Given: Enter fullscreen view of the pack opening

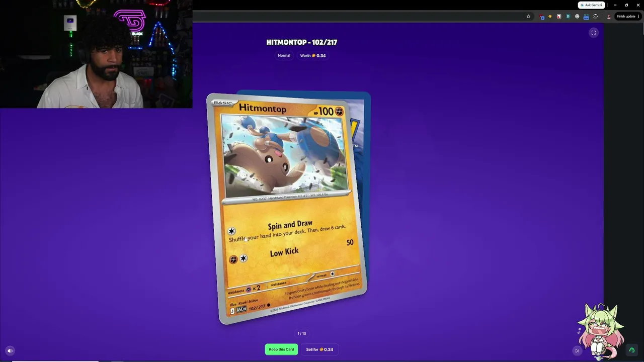Looking at the screenshot, I should click(594, 33).
